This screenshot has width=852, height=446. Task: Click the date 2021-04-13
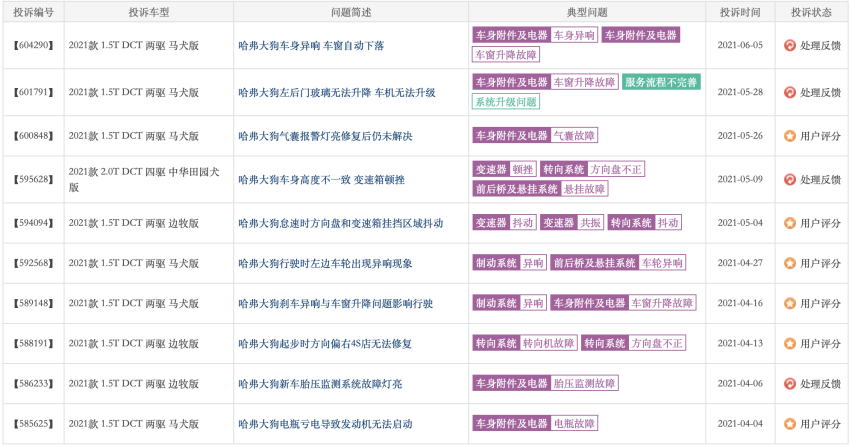point(740,344)
